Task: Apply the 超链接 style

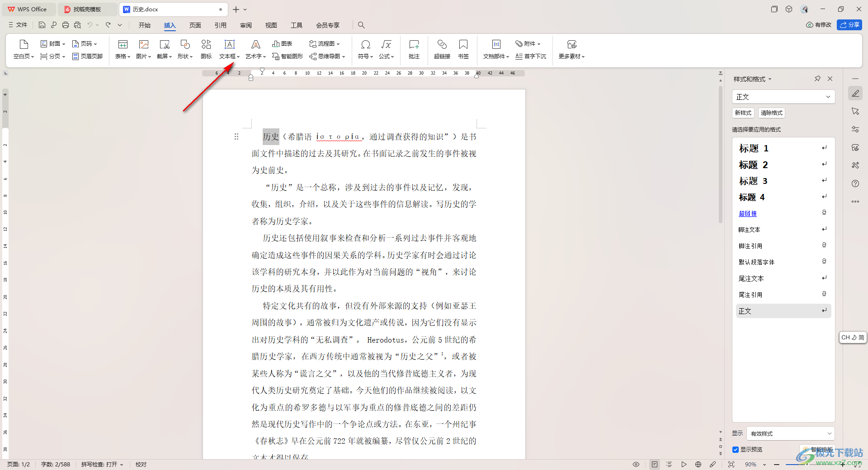Action: (783, 213)
